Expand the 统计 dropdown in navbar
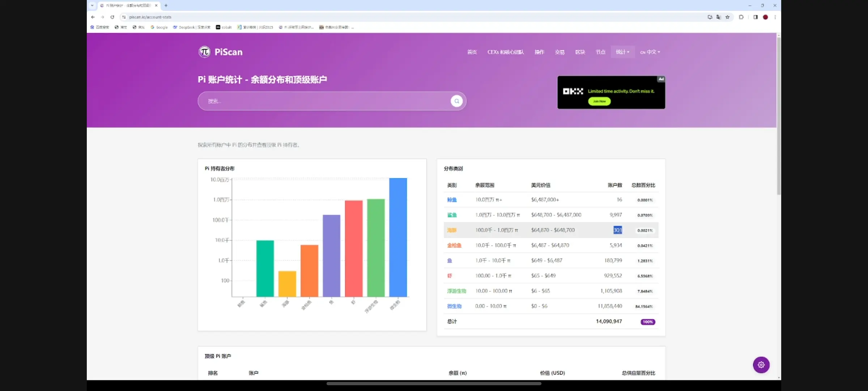Screen dimensions: 868x391 (x=622, y=52)
